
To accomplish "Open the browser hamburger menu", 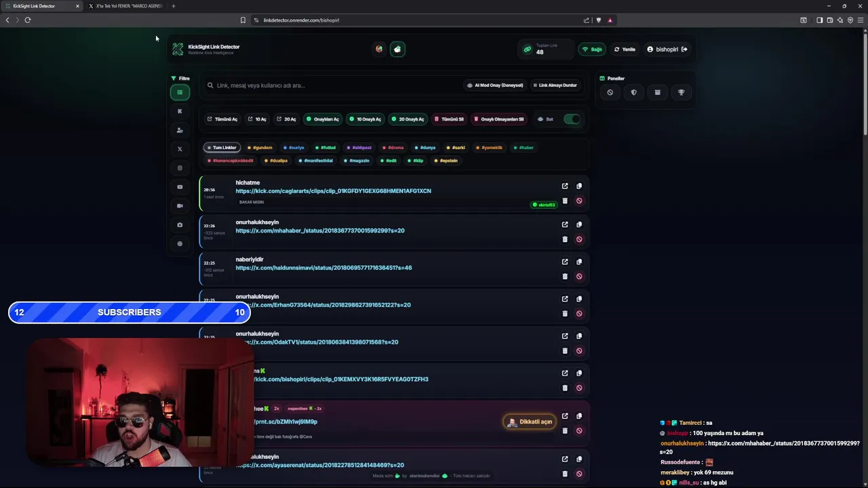I will 861,20.
